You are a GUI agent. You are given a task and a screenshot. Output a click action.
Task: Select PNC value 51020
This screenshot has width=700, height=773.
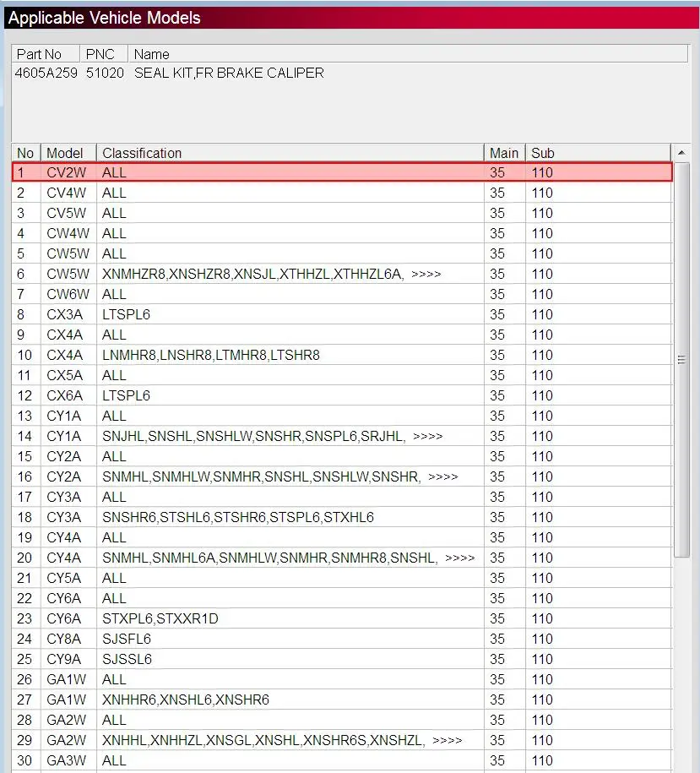105,73
